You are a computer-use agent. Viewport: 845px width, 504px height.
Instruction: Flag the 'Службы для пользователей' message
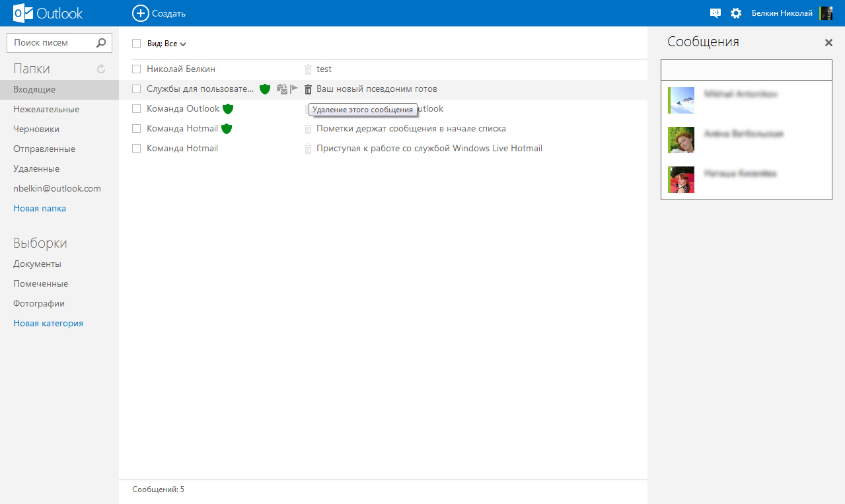coord(294,89)
